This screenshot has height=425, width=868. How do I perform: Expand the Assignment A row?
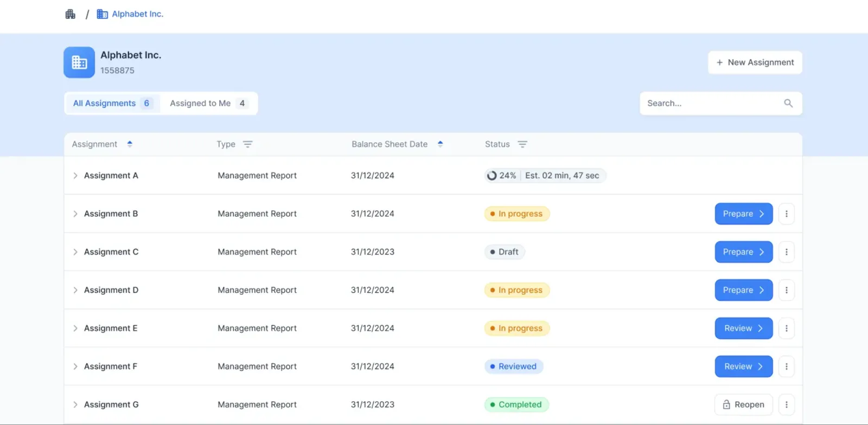tap(75, 176)
